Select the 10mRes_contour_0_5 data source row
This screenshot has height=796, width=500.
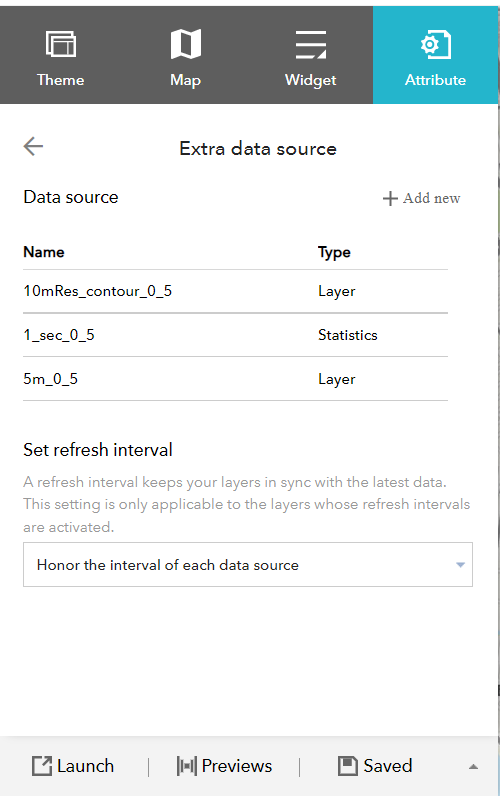pos(236,291)
